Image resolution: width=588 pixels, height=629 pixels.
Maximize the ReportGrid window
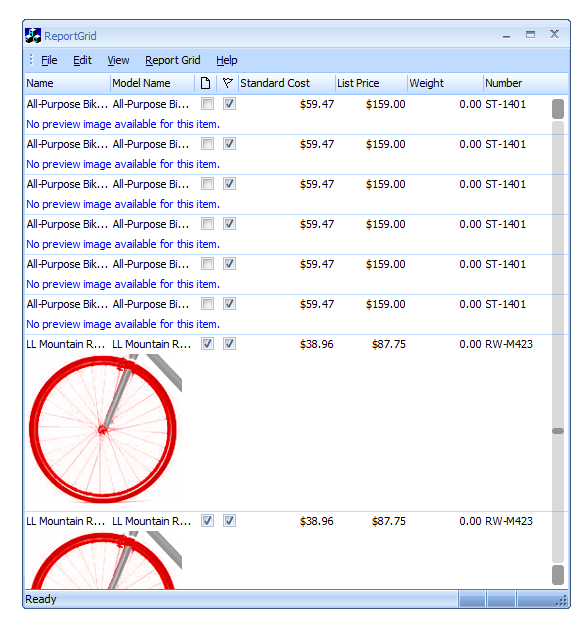(530, 35)
